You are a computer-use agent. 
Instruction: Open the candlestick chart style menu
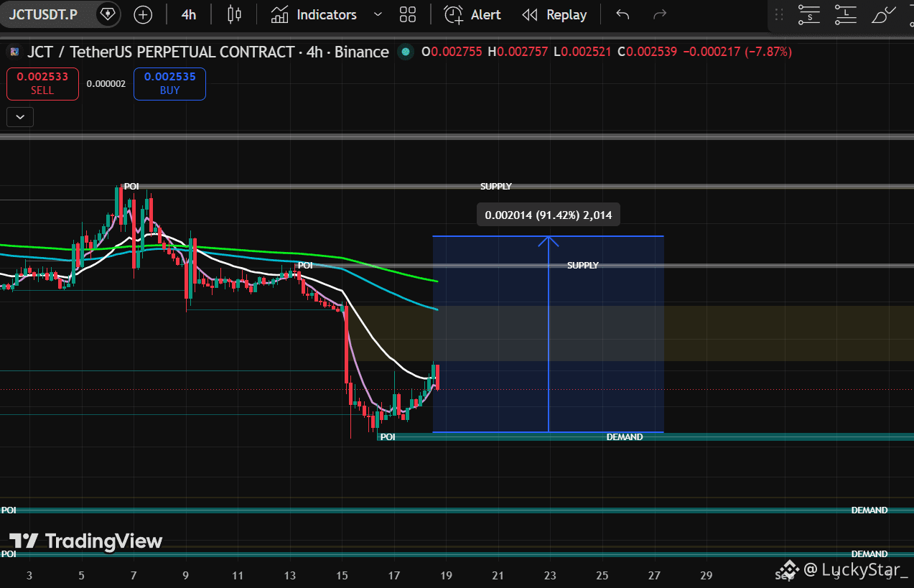point(234,14)
